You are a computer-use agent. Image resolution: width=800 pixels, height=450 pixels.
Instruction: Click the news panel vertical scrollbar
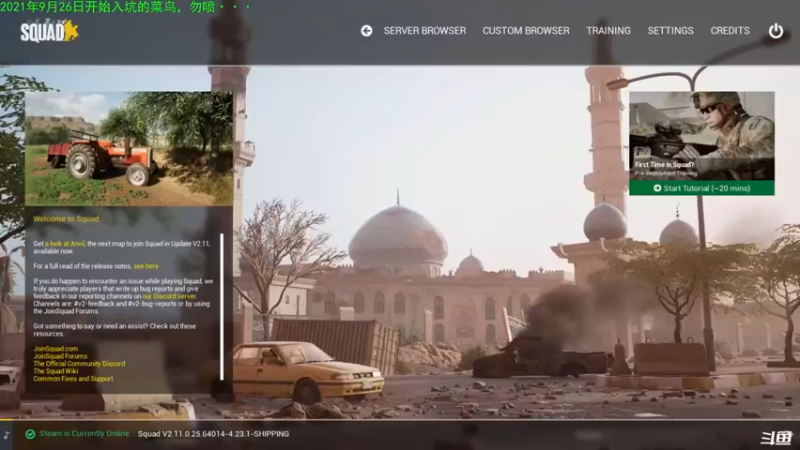coord(221,307)
